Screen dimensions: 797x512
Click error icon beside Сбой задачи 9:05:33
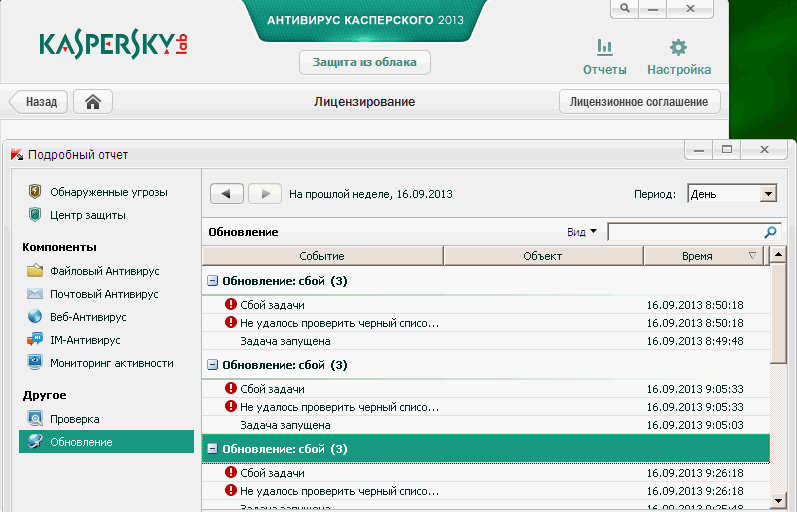(231, 388)
